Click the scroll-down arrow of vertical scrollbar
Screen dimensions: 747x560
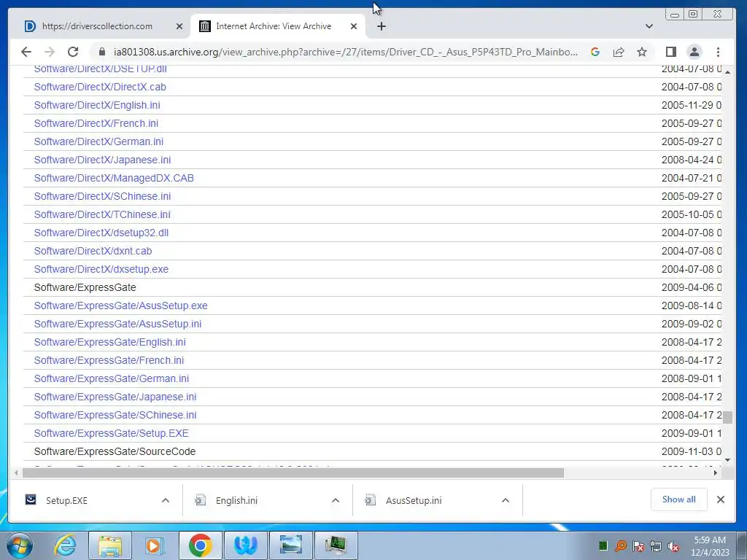pos(727,460)
